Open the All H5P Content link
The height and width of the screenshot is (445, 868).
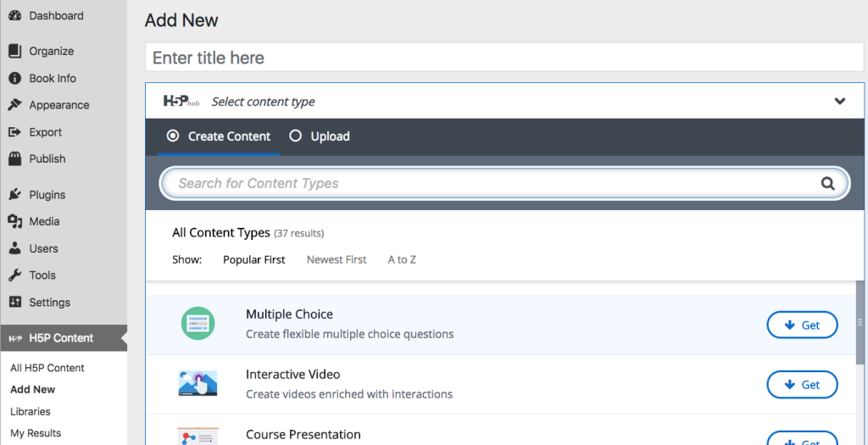click(x=47, y=368)
